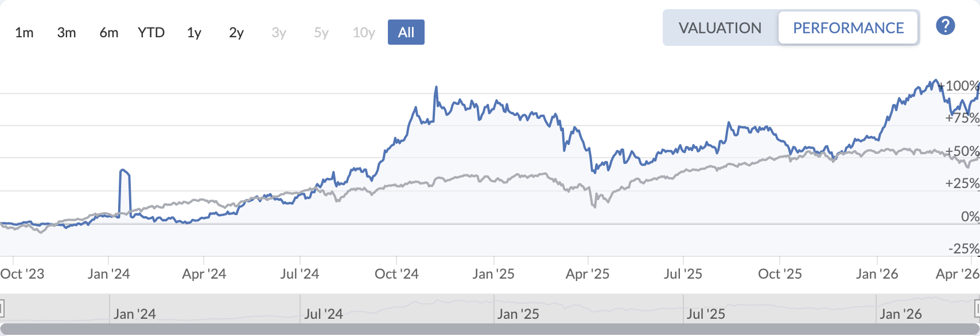This screenshot has width=980, height=336.
Task: Select the YTD time range
Action: [x=150, y=33]
